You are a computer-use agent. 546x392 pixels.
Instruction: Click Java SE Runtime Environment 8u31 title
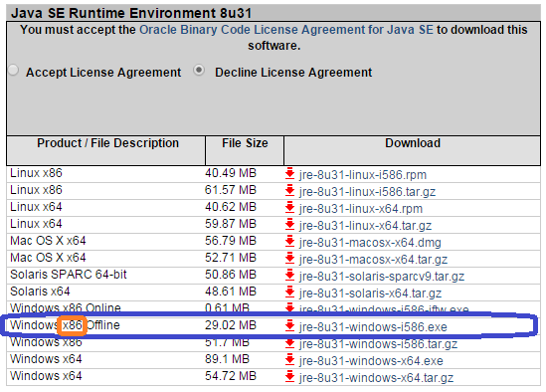click(x=131, y=13)
